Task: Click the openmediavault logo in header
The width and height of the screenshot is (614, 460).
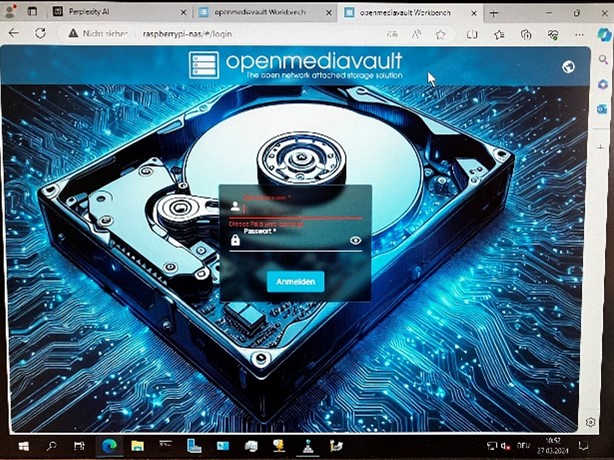Action: click(295, 65)
